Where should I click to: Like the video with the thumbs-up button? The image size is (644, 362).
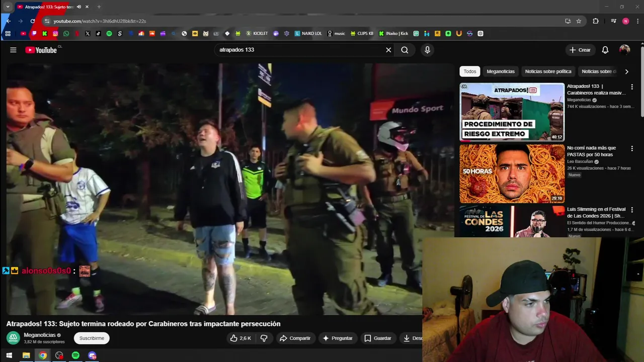[240, 338]
